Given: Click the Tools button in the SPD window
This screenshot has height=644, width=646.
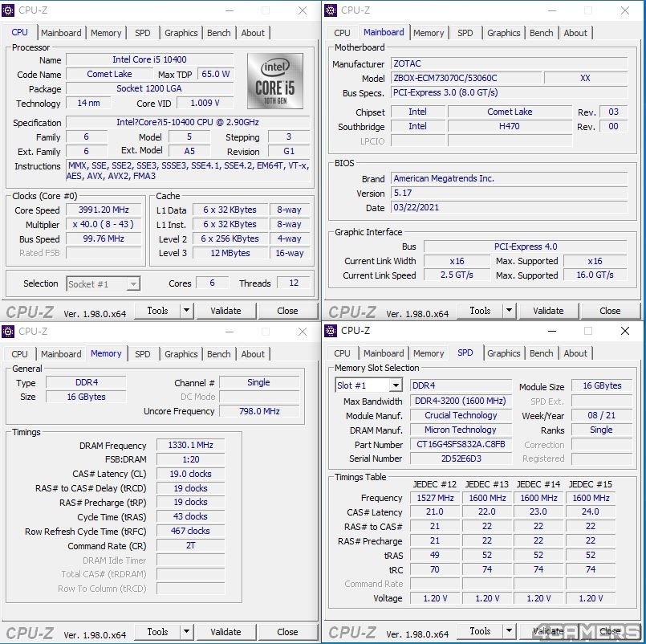Looking at the screenshot, I should click(x=481, y=631).
